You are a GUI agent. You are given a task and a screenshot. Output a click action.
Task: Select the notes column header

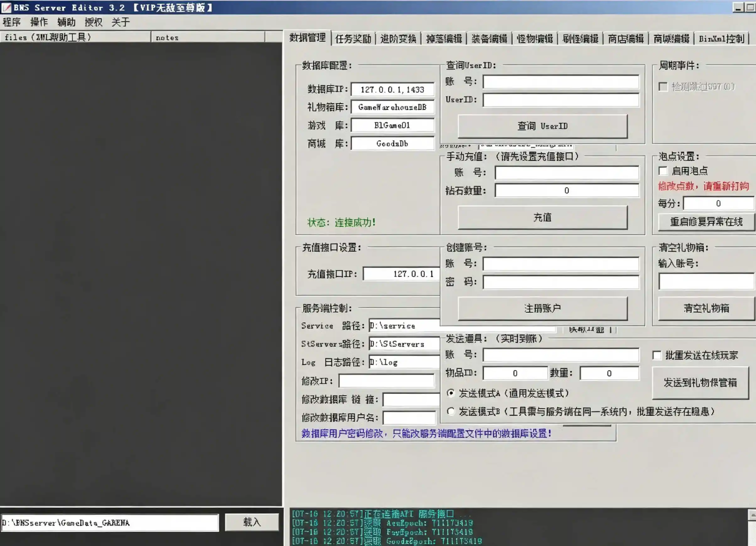(x=208, y=37)
